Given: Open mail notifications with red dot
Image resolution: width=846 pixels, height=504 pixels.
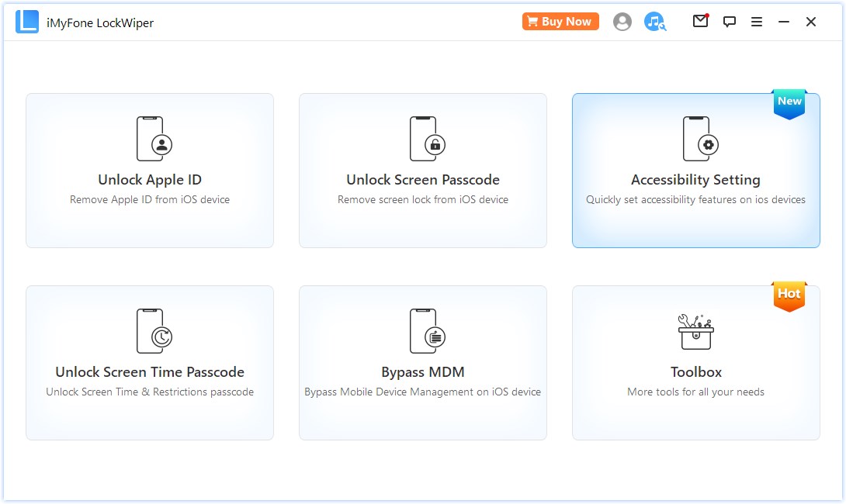Looking at the screenshot, I should [x=700, y=22].
